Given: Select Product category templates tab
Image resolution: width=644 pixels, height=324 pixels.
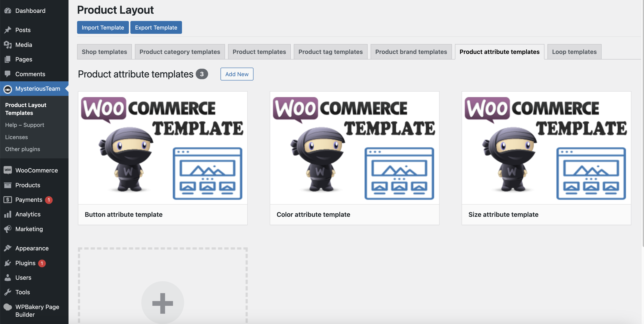Looking at the screenshot, I should coord(179,52).
